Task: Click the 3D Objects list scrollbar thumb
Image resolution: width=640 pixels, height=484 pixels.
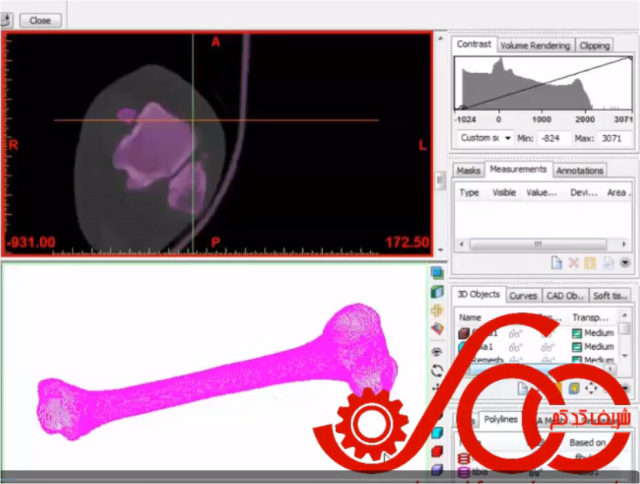Action: pos(624,329)
